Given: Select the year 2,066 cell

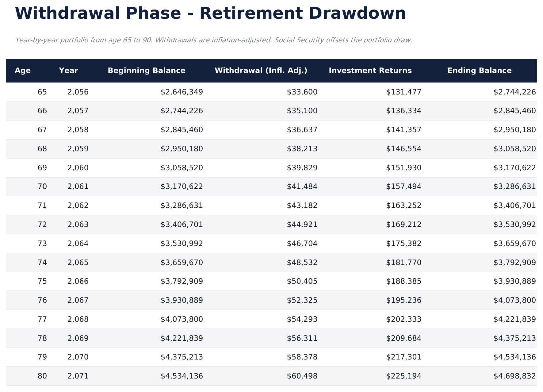Looking at the screenshot, I should 78,281.
